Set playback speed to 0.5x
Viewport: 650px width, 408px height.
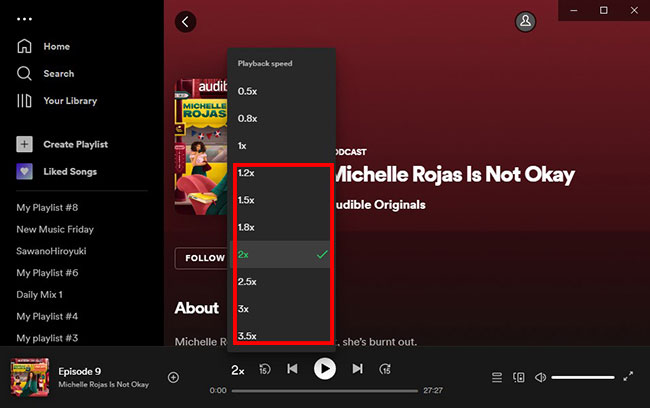click(281, 91)
